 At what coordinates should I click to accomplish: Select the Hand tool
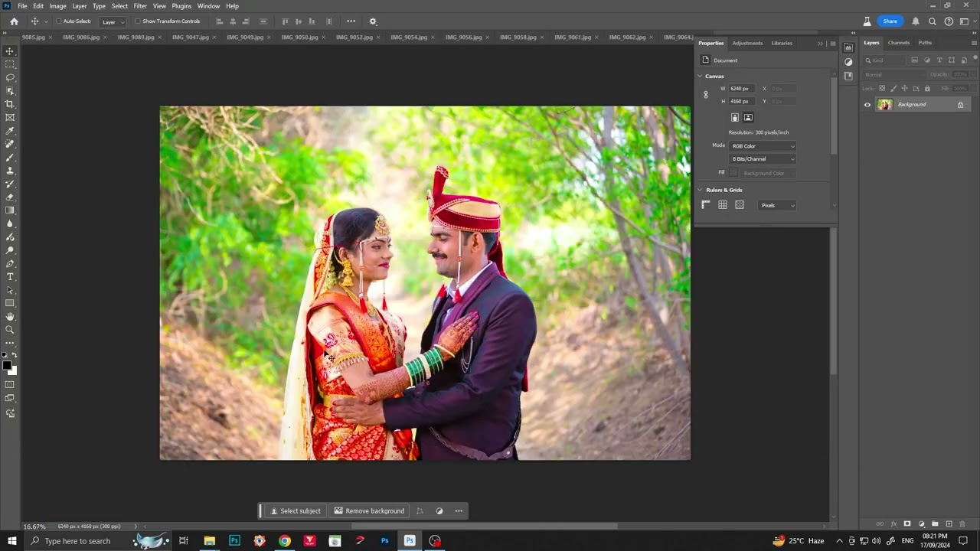(x=10, y=317)
